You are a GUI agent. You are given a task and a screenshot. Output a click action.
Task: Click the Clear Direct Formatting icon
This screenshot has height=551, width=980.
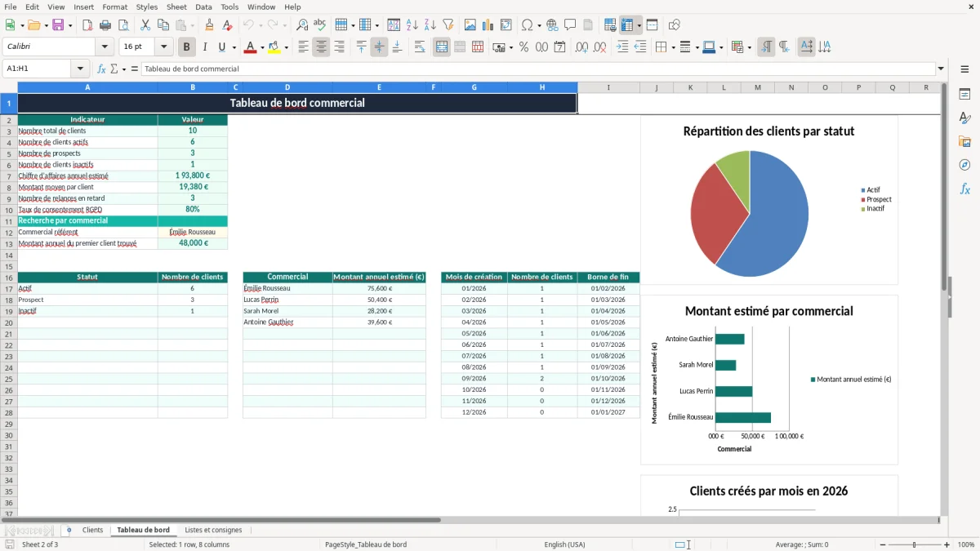pos(226,25)
